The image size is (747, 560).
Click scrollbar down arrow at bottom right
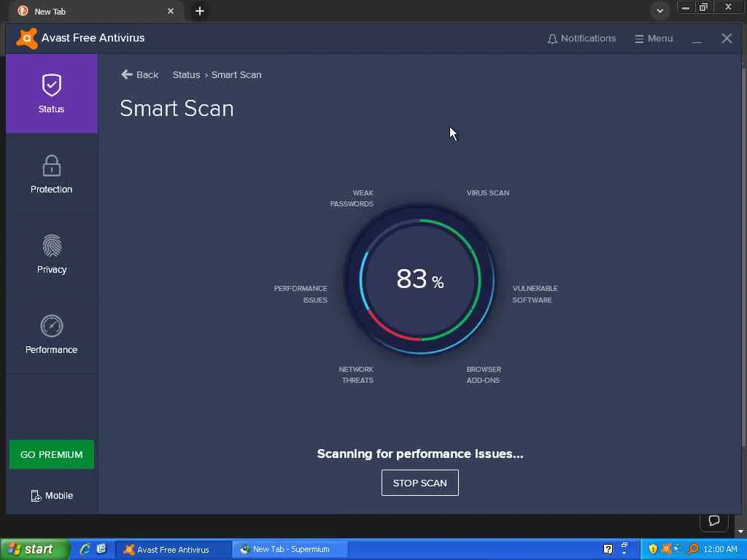[740, 532]
